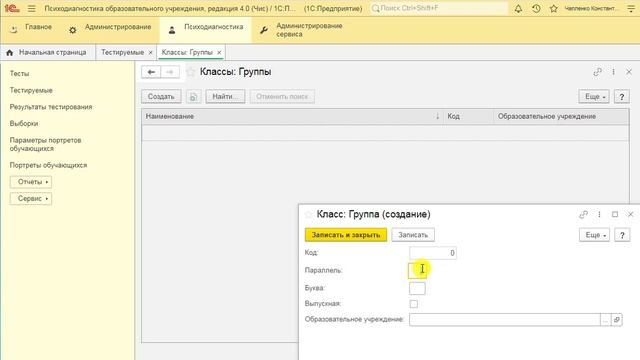Open the 1C hamburger main menu

point(31,8)
